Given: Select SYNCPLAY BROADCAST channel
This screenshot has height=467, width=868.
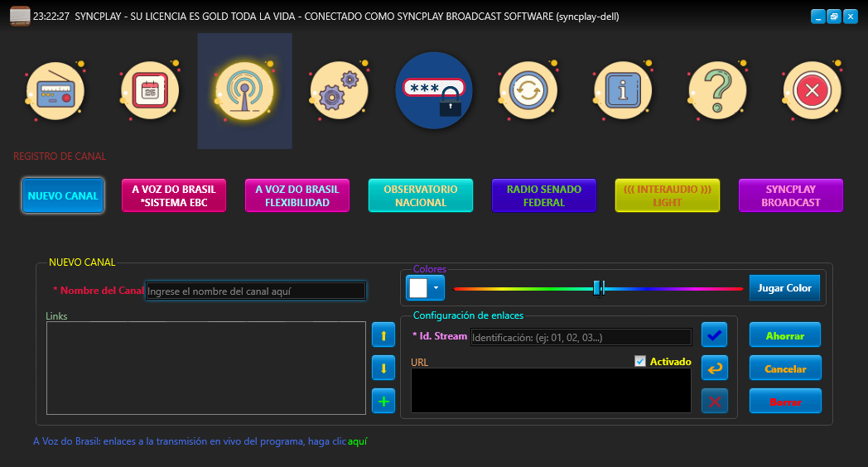Looking at the screenshot, I should (791, 196).
